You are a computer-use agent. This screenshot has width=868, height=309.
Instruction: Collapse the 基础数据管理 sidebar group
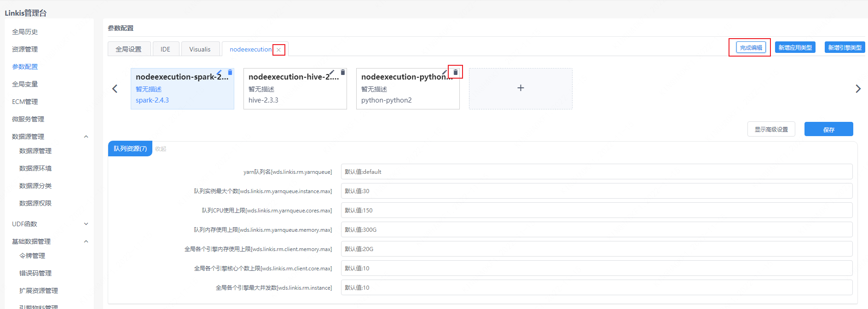pyautogui.click(x=86, y=241)
